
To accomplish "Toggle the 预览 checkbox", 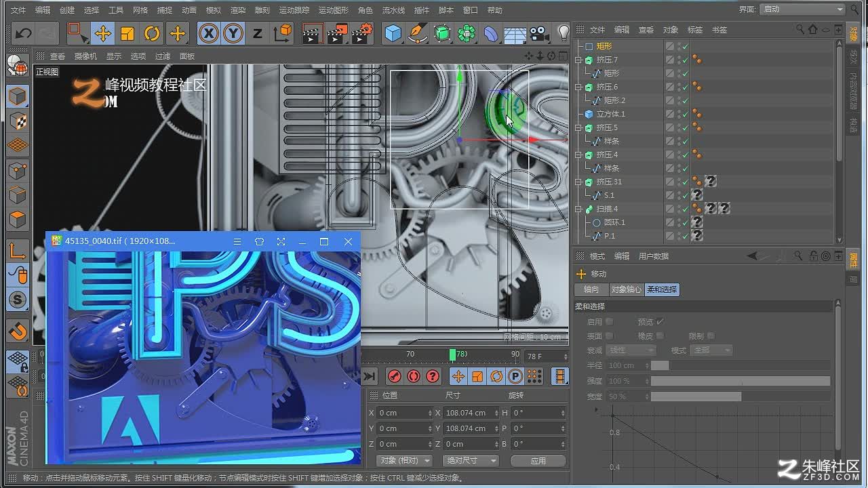I will pyautogui.click(x=660, y=322).
